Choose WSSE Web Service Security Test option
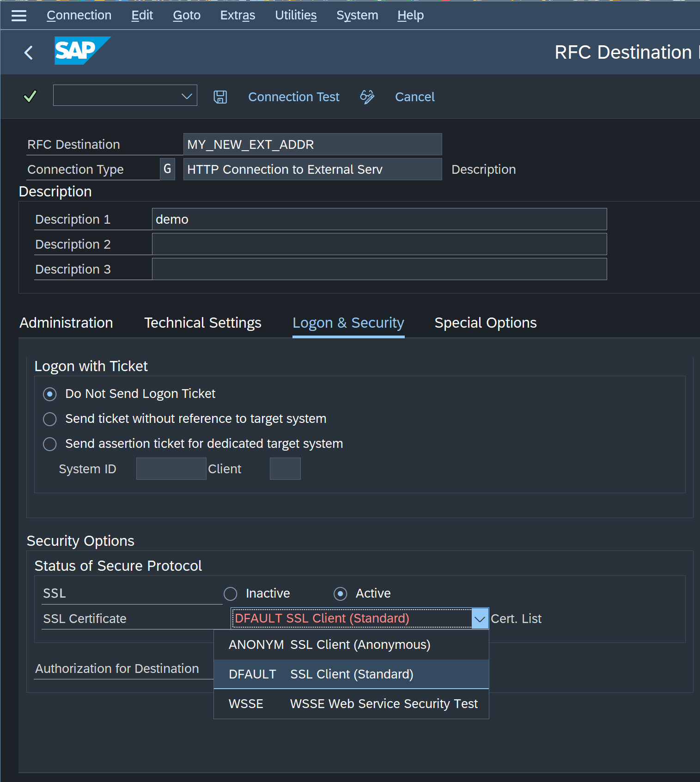 pyautogui.click(x=351, y=704)
